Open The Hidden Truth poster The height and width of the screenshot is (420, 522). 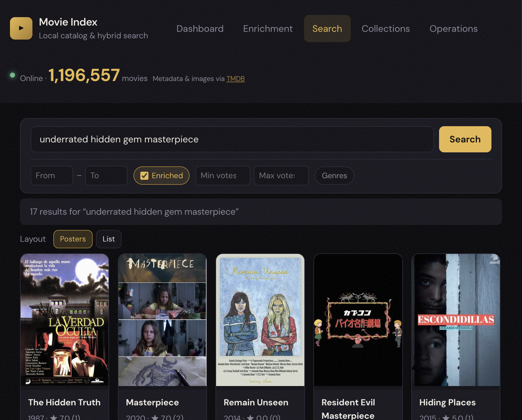click(65, 320)
